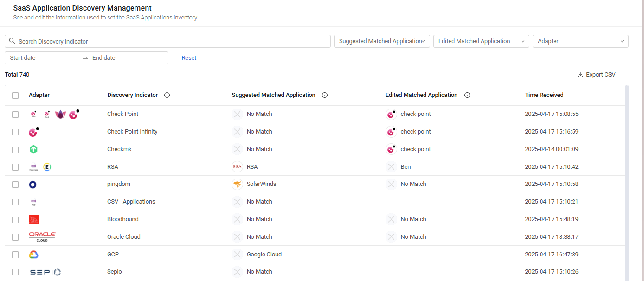Image resolution: width=644 pixels, height=281 pixels.
Task: Click the SolarWinds application icon
Action: (237, 184)
